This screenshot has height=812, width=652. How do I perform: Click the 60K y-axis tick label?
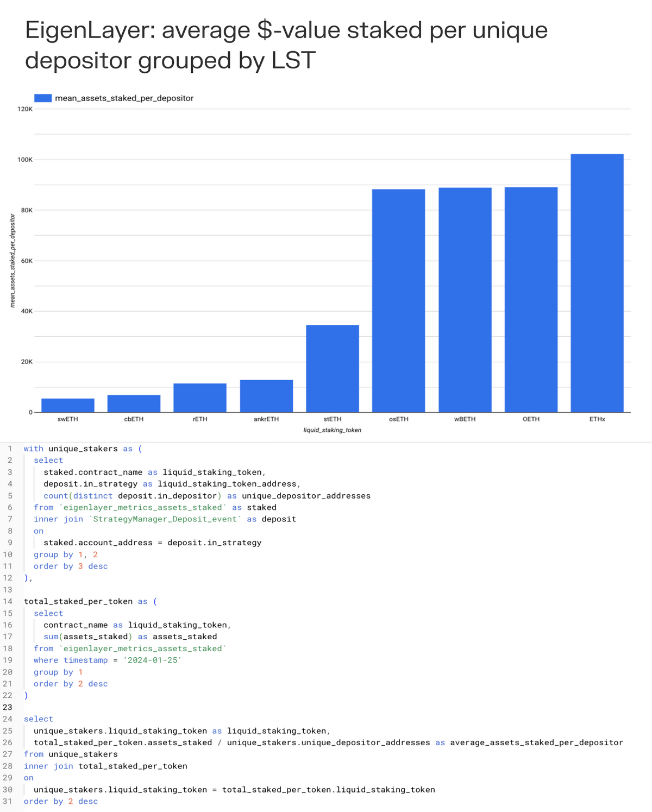click(27, 261)
